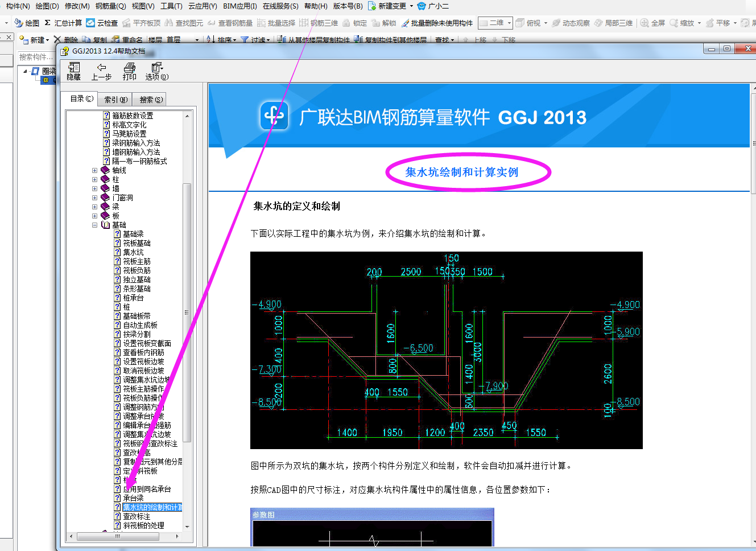Click the sump pit CAD diagram image
Screen dimensions: 756x551
(x=447, y=350)
